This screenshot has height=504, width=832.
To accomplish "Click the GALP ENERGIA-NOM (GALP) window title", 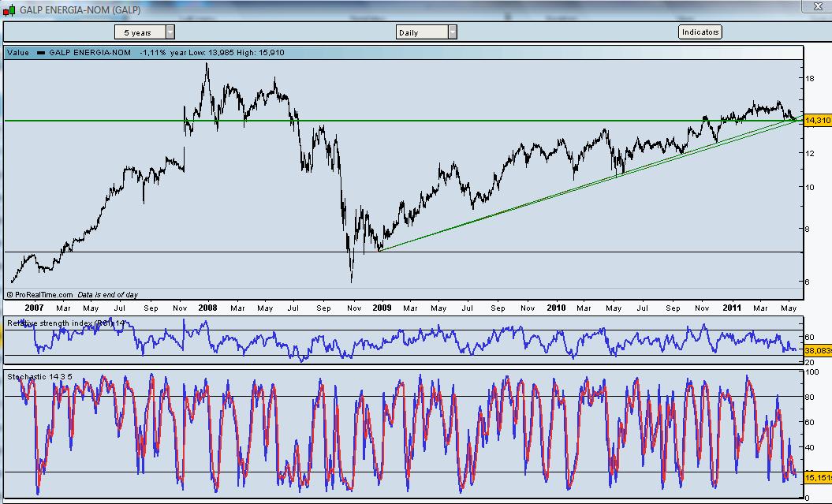I will [80, 10].
